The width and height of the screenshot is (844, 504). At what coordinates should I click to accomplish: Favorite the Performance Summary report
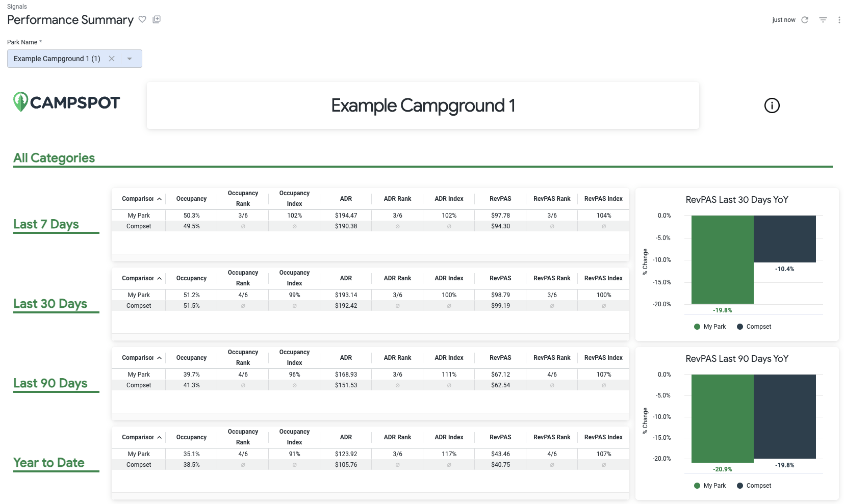[142, 19]
